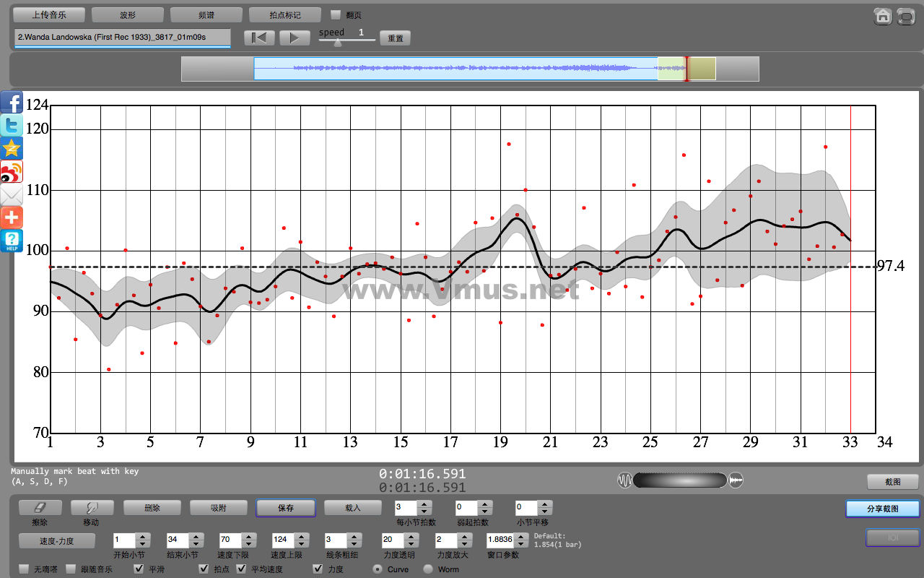Image resolution: width=924 pixels, height=578 pixels.
Task: Click the fullscreen icon beside Home
Action: click(906, 16)
